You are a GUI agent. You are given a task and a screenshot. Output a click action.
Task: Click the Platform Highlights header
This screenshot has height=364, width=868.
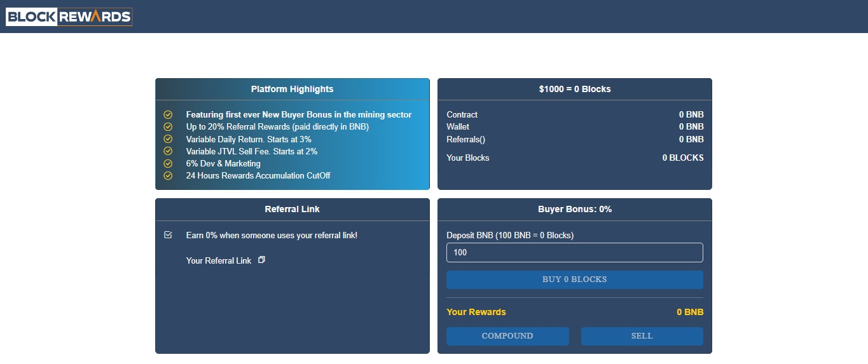click(293, 89)
